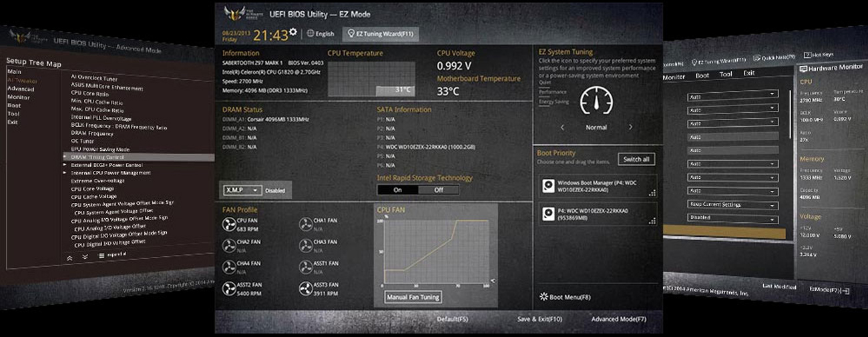Click the expand-all list icon in Setup Tree Map
Viewport: 868px width, 337px height.
(x=101, y=256)
